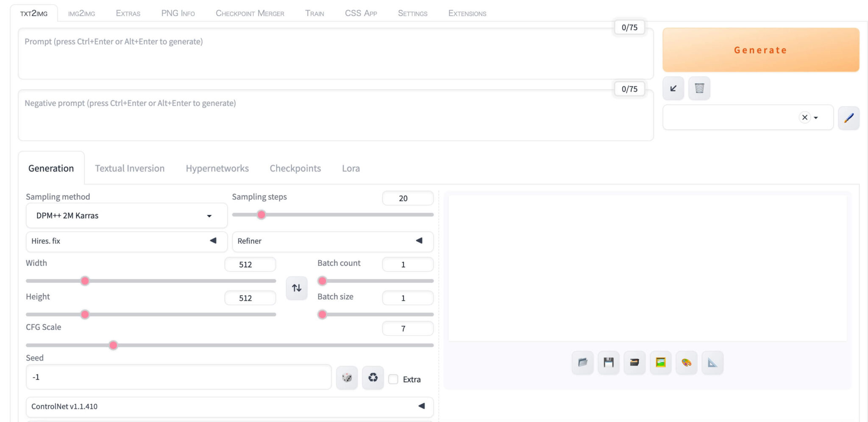Image resolution: width=868 pixels, height=422 pixels.
Task: Swap width and height values
Action: tap(296, 288)
